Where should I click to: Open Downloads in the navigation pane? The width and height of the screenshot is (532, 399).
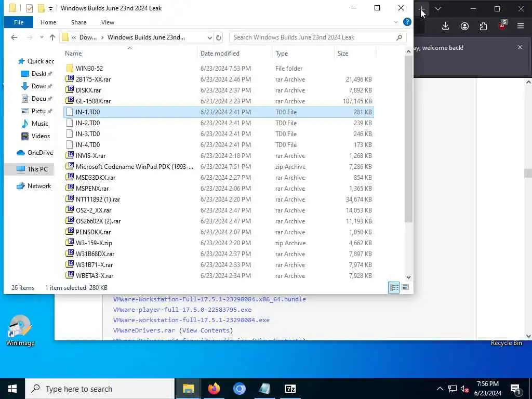tap(37, 86)
